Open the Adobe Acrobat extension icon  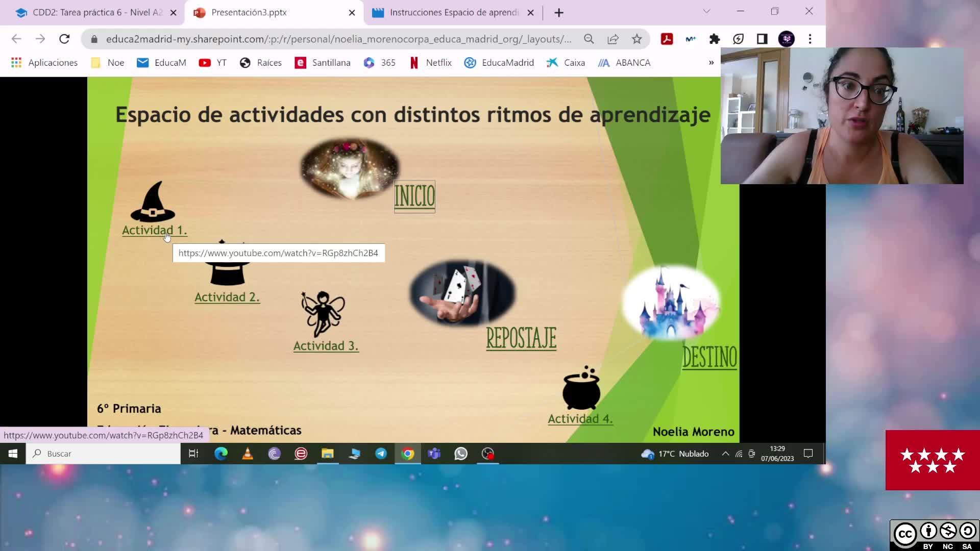(667, 39)
